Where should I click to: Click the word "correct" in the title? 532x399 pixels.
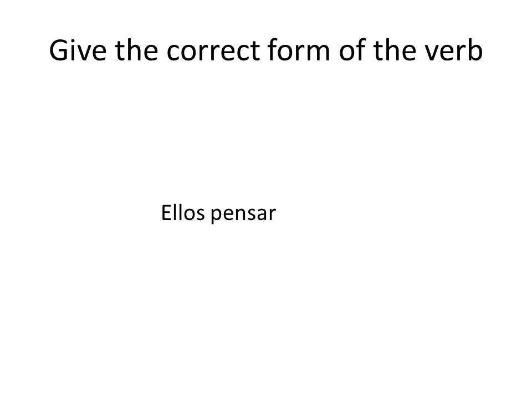[x=213, y=50]
